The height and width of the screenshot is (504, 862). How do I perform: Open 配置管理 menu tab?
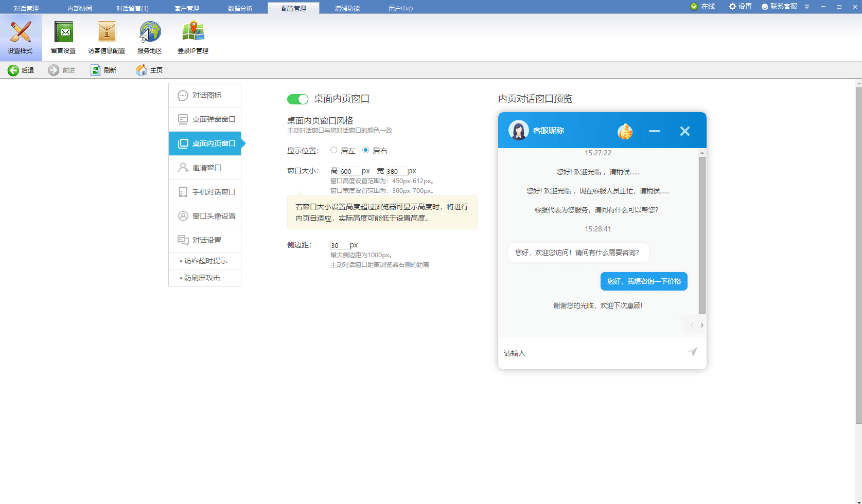294,8
